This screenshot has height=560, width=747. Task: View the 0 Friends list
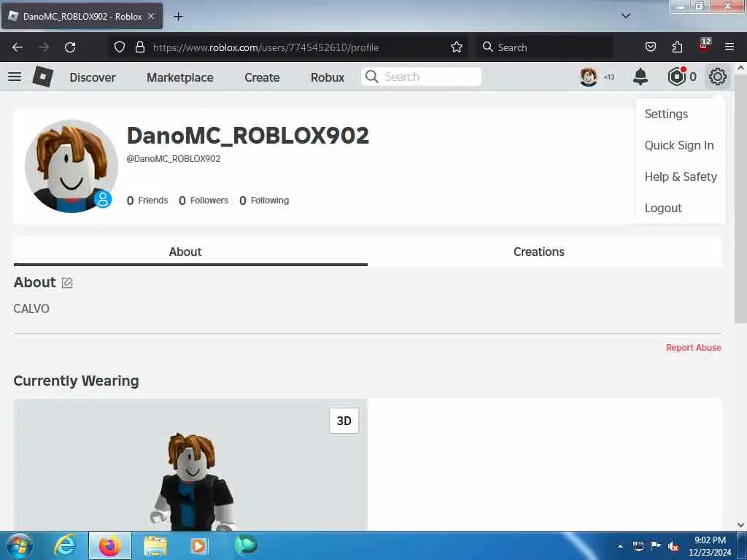click(147, 201)
